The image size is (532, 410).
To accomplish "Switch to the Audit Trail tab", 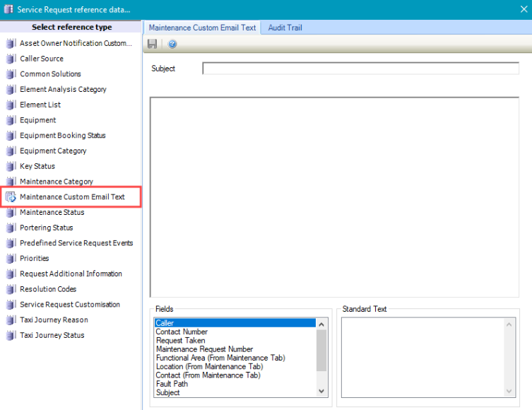I will pos(285,28).
